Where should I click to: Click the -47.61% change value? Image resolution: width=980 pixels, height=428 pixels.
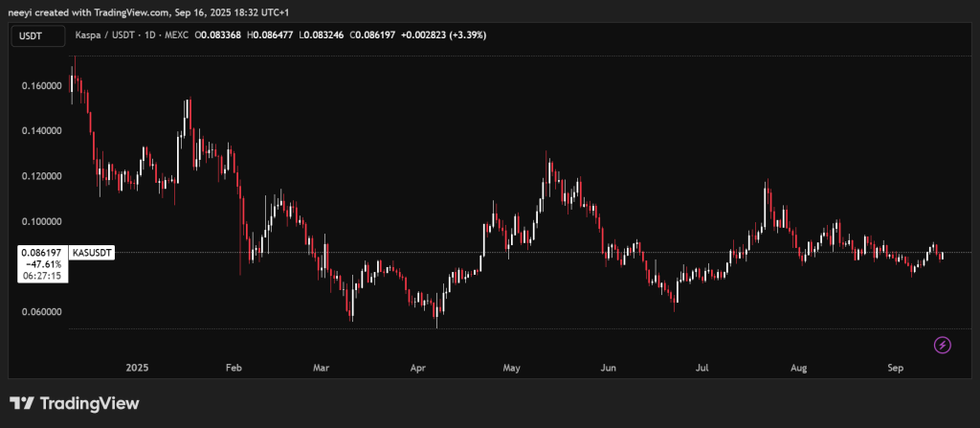point(44,264)
